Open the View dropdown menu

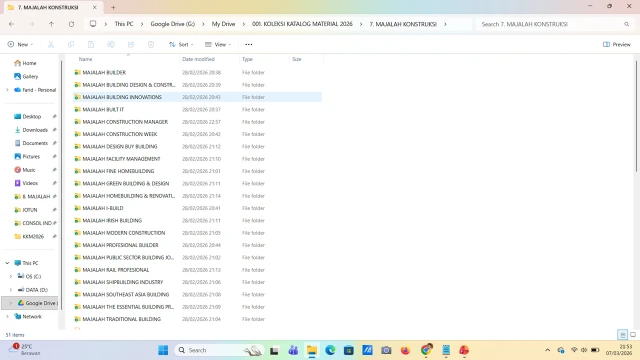tap(218, 44)
